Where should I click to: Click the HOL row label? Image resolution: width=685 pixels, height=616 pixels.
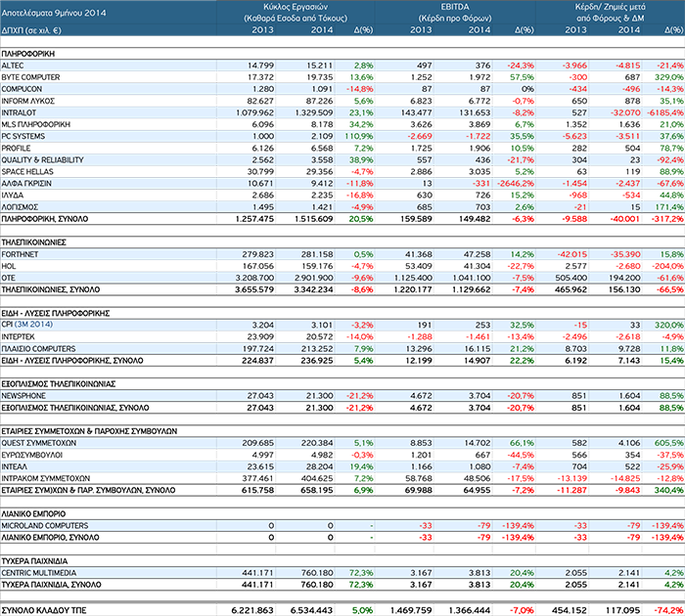pos(9,266)
